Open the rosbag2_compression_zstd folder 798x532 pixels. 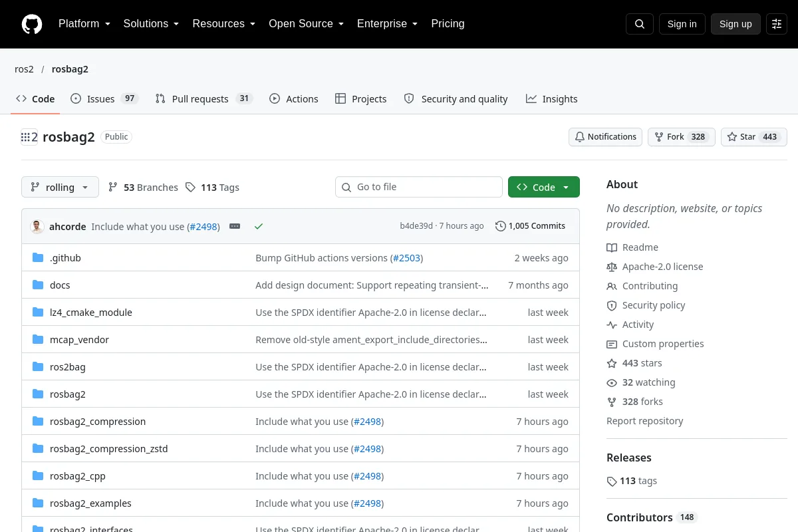108,449
